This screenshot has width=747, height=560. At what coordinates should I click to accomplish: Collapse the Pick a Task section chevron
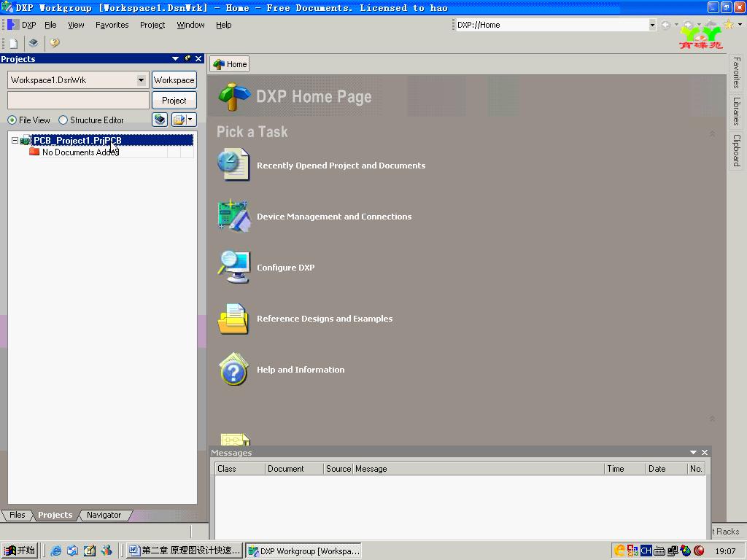pyautogui.click(x=712, y=134)
